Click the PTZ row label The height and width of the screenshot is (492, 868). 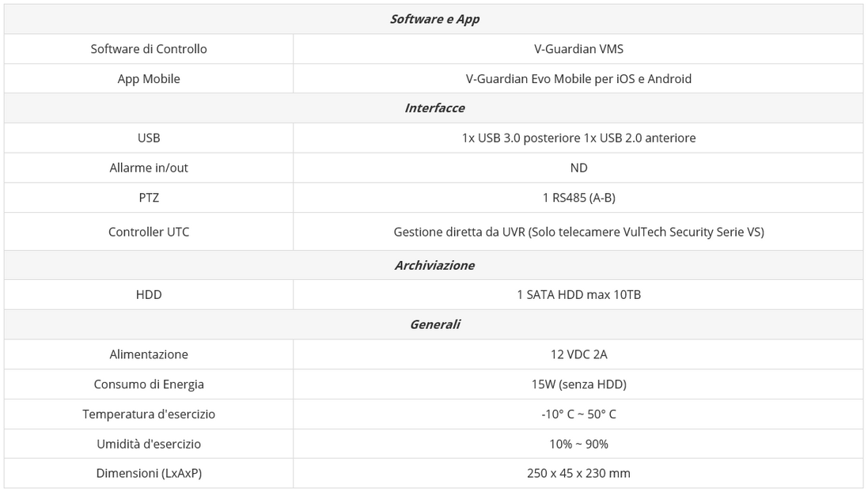coord(149,198)
